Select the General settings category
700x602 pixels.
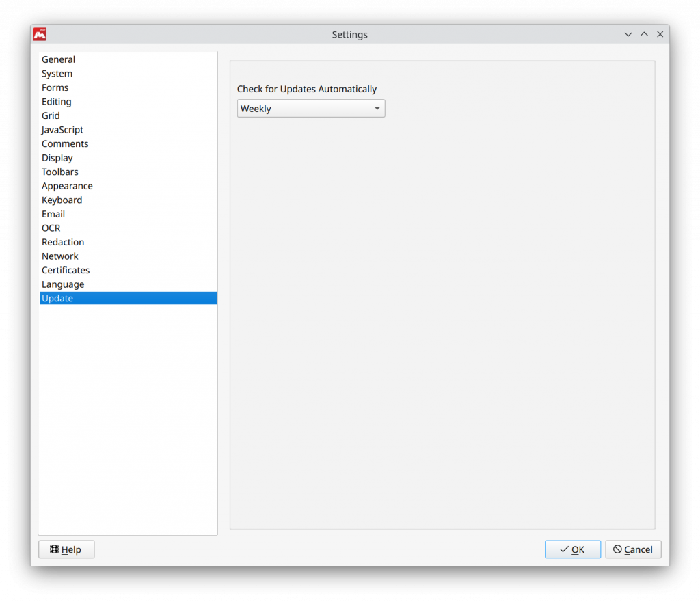point(58,59)
